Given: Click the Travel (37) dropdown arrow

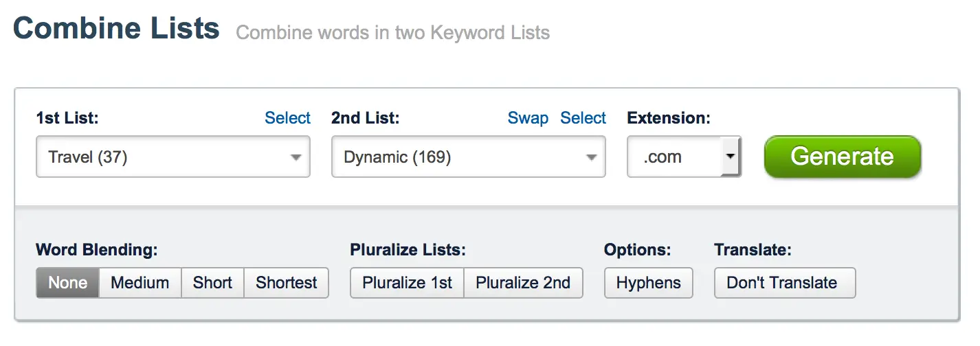Looking at the screenshot, I should click(x=296, y=157).
